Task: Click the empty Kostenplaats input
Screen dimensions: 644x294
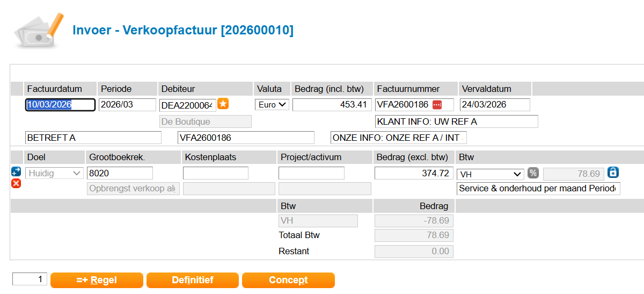Action: point(216,173)
